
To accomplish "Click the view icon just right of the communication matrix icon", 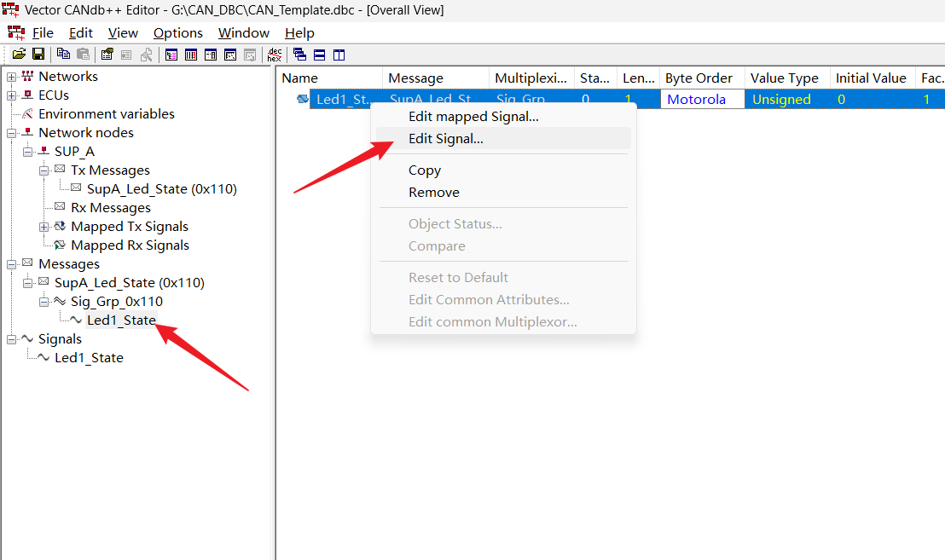I will point(250,55).
